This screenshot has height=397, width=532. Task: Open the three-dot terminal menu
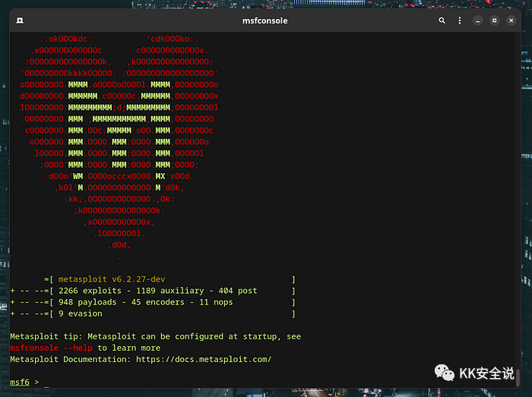click(x=459, y=20)
